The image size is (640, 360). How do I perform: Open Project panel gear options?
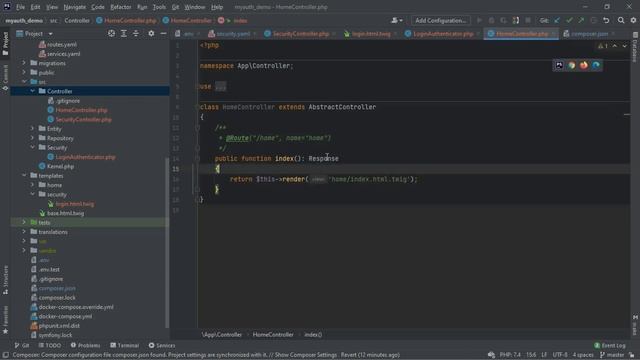151,33
